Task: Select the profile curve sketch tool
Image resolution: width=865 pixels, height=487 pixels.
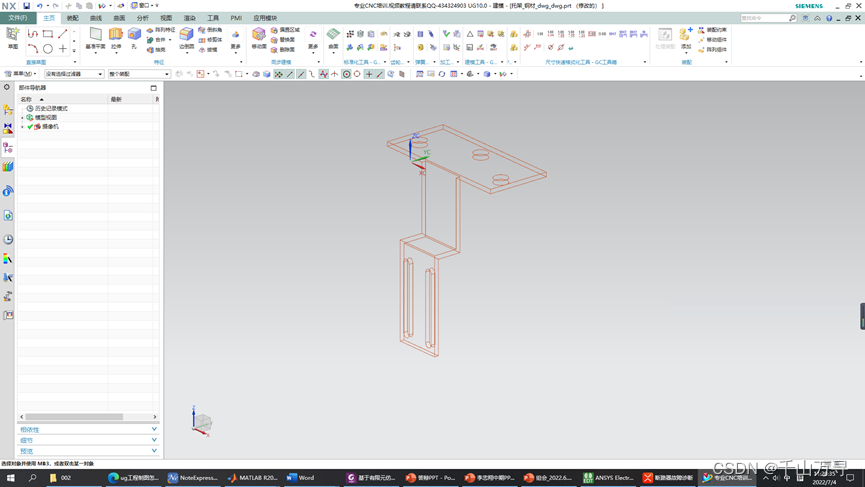Action: [x=33, y=34]
